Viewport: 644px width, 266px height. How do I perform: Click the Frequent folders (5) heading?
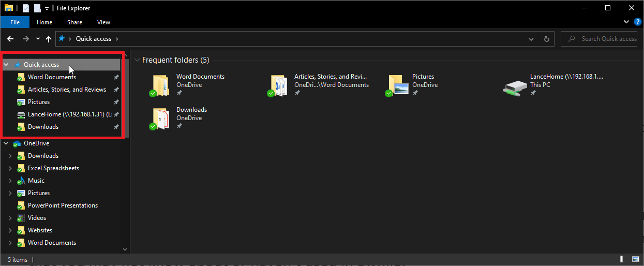point(176,60)
